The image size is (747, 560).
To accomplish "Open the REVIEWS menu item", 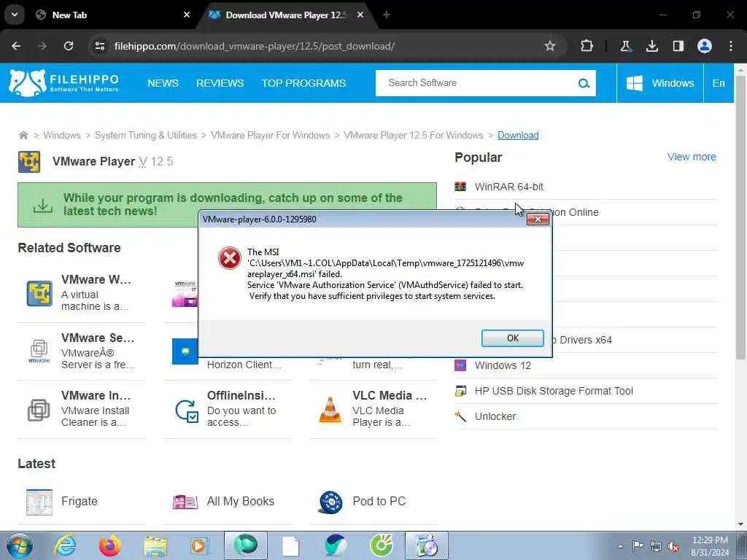I will [x=220, y=83].
